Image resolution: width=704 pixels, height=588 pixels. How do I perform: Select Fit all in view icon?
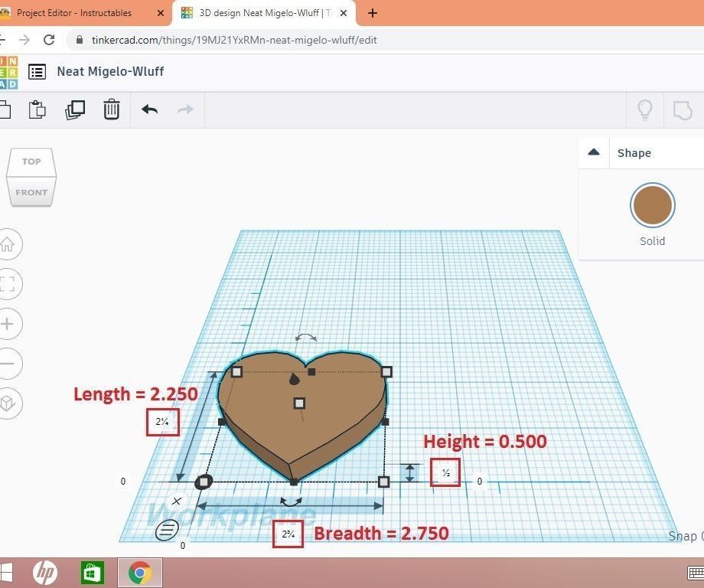click(x=8, y=284)
